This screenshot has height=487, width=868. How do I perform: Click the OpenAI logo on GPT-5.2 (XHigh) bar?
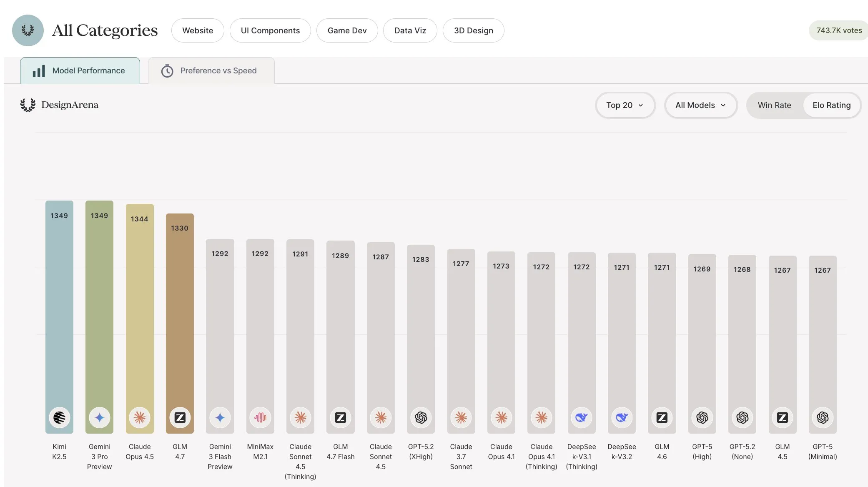pos(421,417)
